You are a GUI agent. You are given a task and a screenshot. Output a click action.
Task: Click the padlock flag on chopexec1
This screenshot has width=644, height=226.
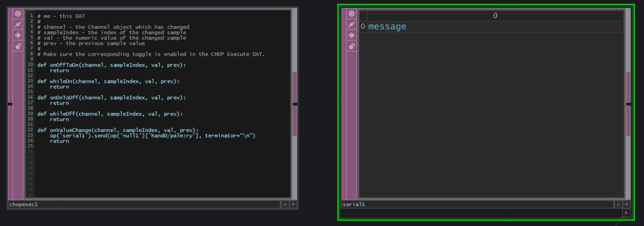[x=18, y=46]
